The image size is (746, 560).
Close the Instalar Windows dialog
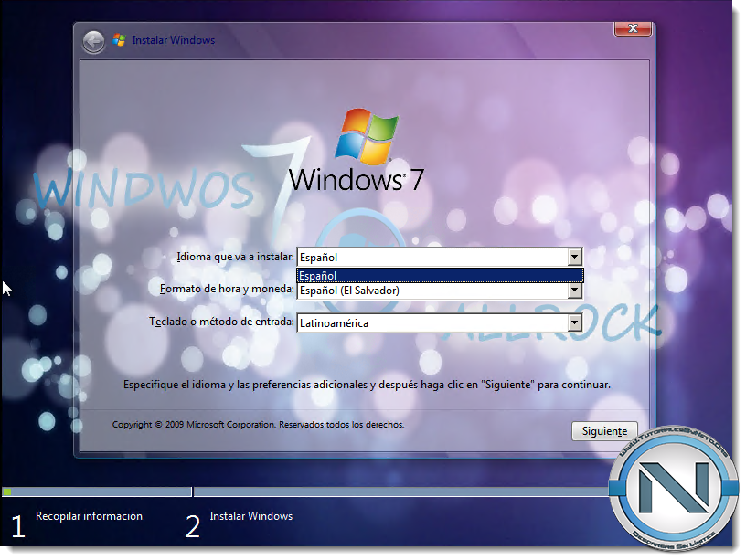pos(633,28)
